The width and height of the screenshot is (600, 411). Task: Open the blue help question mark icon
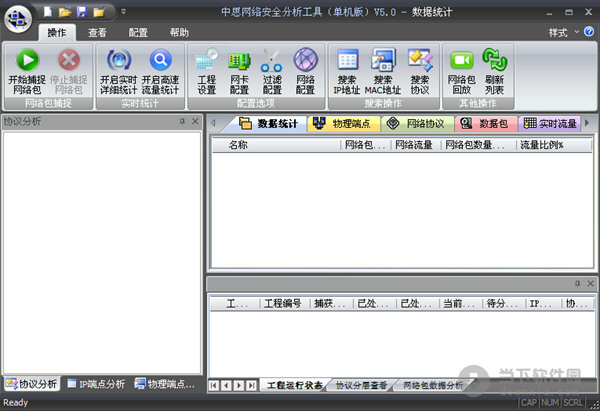pos(589,32)
